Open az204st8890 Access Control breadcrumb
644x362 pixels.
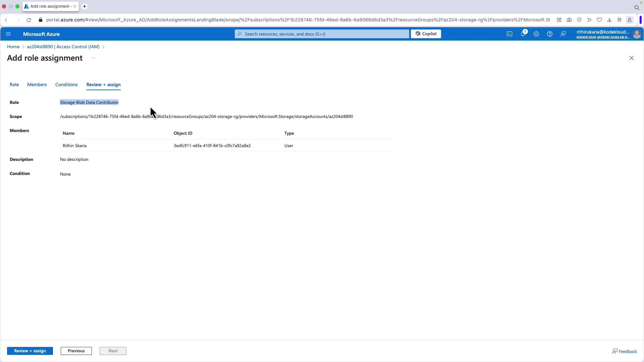63,47
